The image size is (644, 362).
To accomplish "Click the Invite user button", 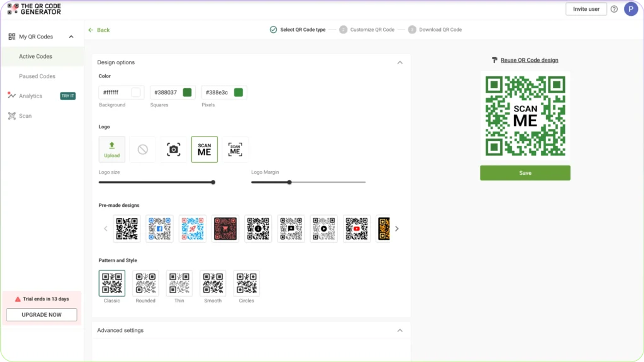I will (586, 9).
